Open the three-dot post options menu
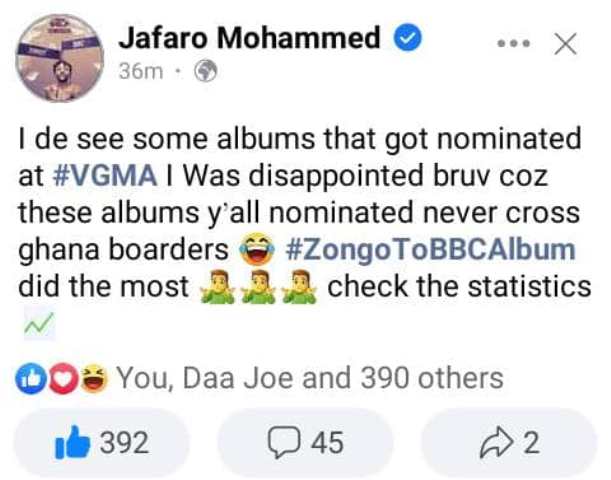The image size is (611, 480). (513, 44)
